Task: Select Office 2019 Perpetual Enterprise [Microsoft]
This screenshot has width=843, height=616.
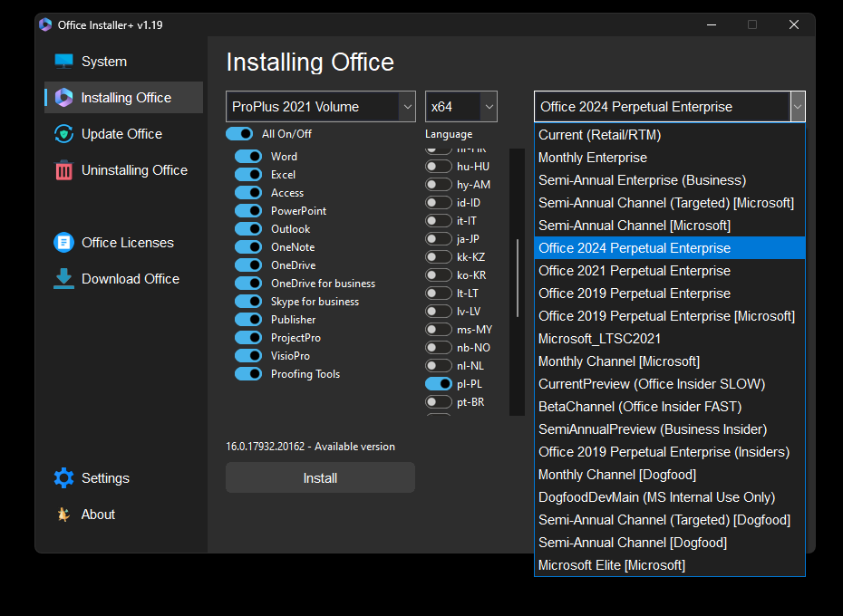Action: 669,316
